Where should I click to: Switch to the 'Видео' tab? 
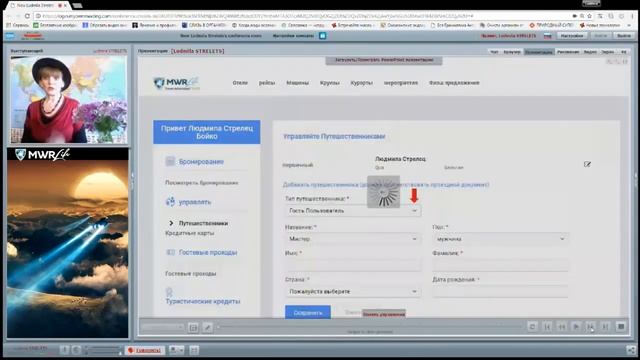590,52
